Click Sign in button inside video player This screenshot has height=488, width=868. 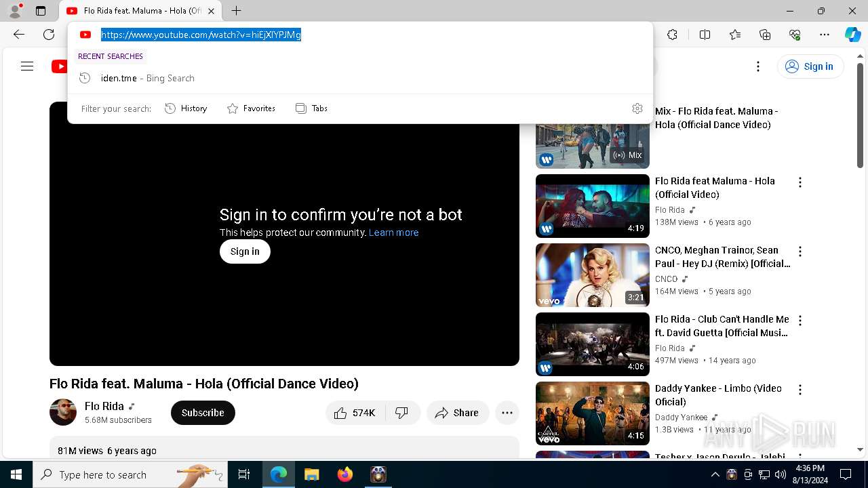[x=245, y=251]
